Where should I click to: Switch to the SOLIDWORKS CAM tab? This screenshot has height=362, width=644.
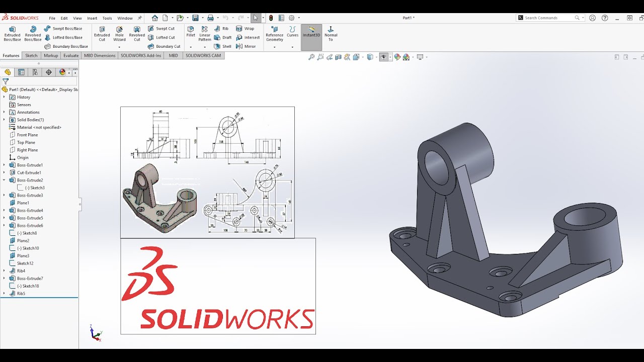click(x=203, y=55)
